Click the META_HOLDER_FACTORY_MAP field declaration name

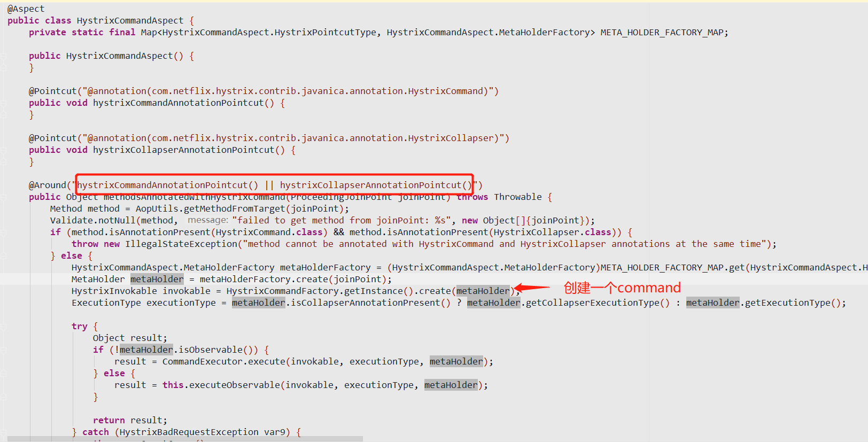[662, 33]
